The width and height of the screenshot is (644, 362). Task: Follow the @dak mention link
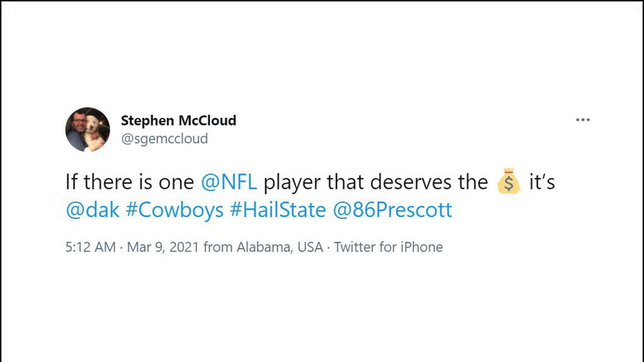pos(93,210)
